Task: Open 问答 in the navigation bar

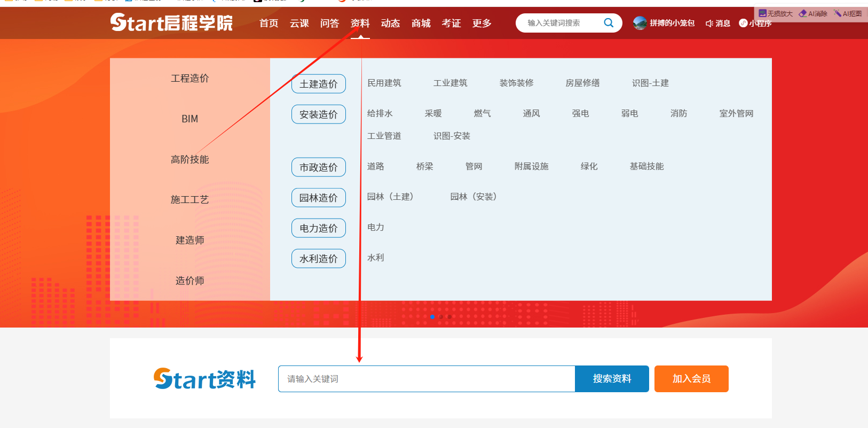Action: [x=330, y=24]
